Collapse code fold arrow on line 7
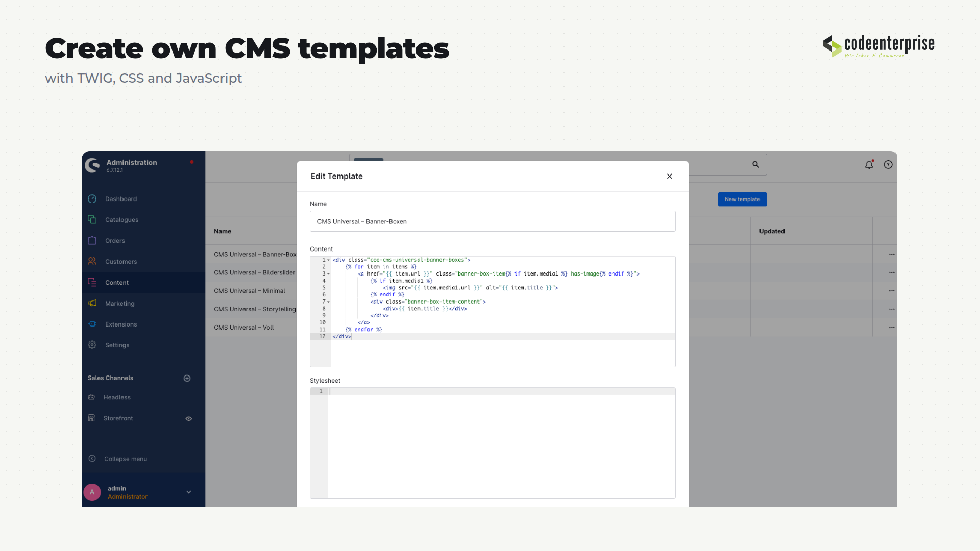 pos(328,302)
